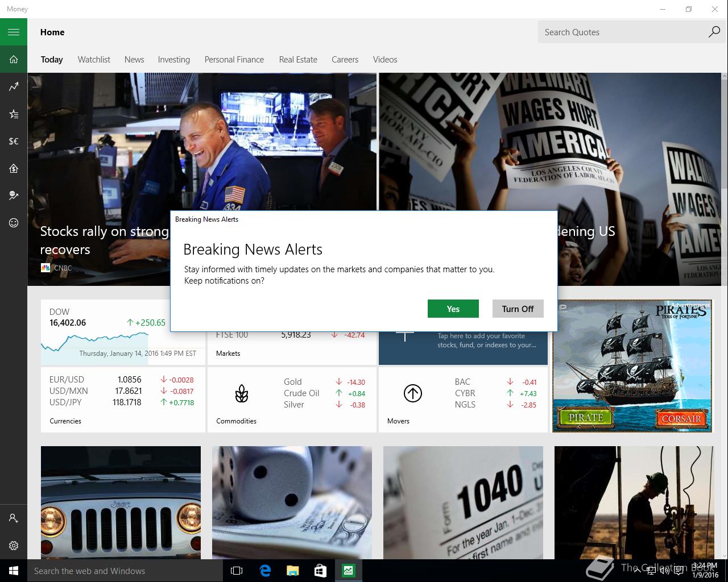Switch to the Real Estate tab

click(x=298, y=60)
